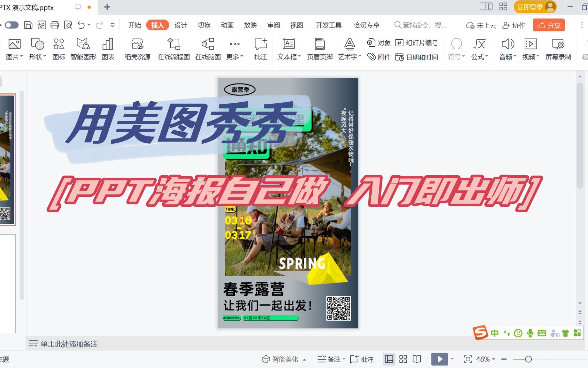The width and height of the screenshot is (588, 368).
Task: Switch to normal view in status bar
Action: [x=389, y=359]
